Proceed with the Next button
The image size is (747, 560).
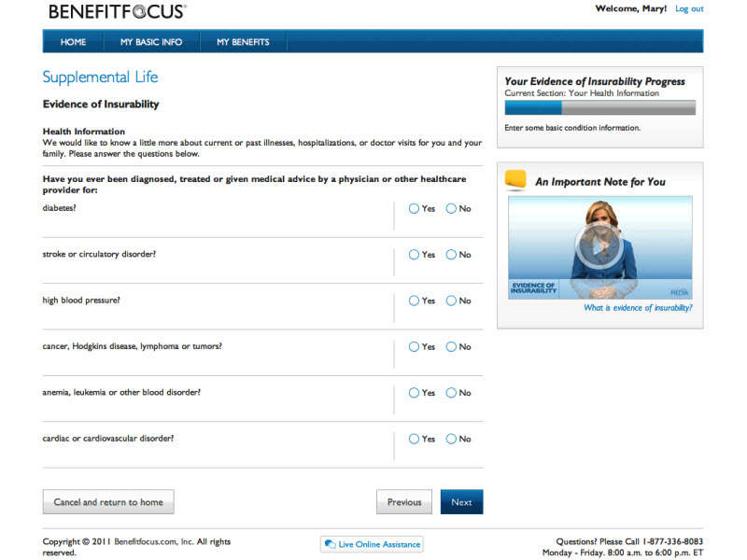point(461,502)
